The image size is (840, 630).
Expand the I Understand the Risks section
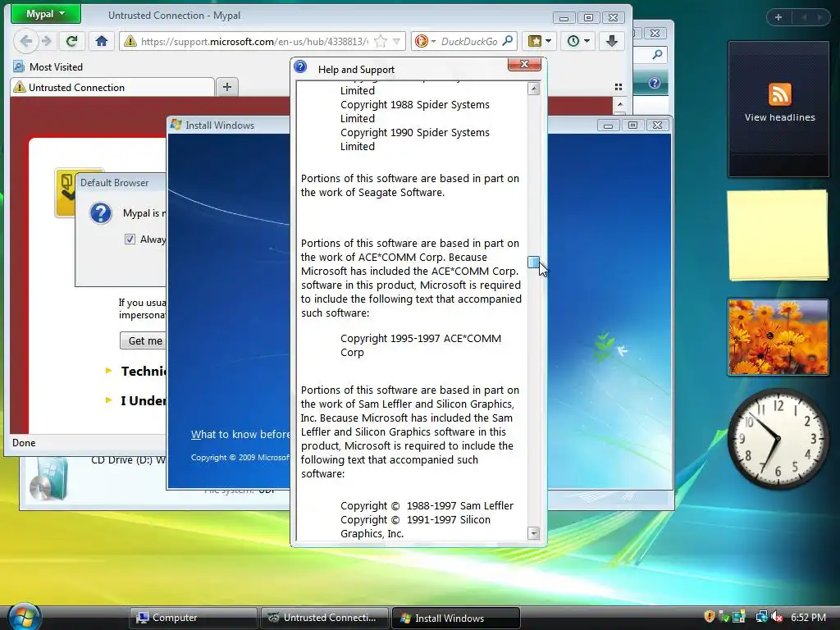coord(108,399)
